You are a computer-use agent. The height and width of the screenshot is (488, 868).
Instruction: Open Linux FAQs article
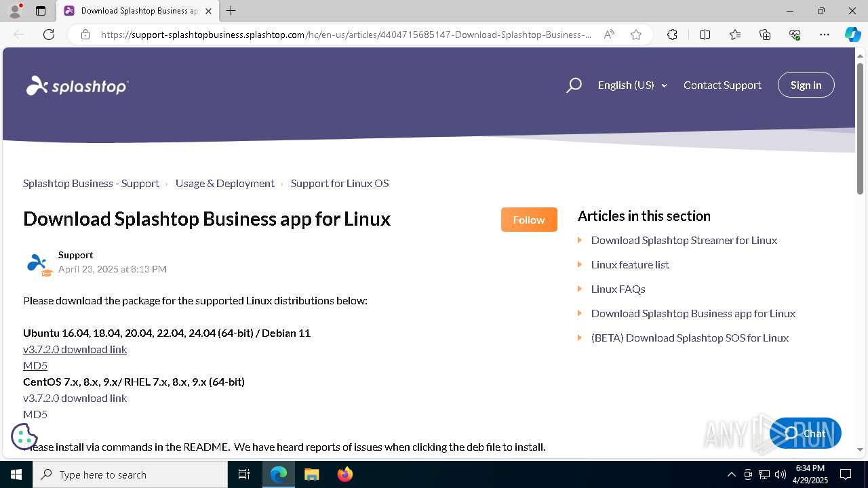(618, 289)
